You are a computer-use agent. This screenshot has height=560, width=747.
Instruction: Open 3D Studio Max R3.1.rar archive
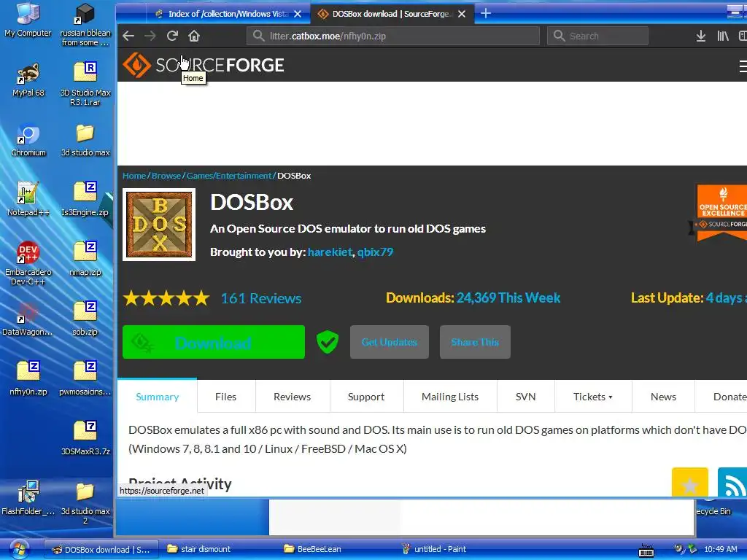point(85,84)
